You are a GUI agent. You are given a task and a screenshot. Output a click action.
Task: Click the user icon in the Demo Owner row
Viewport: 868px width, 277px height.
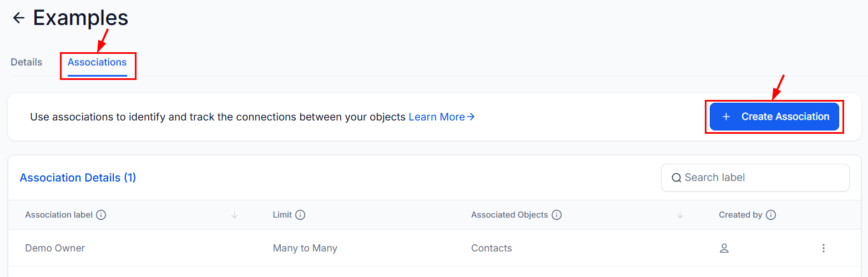(724, 248)
